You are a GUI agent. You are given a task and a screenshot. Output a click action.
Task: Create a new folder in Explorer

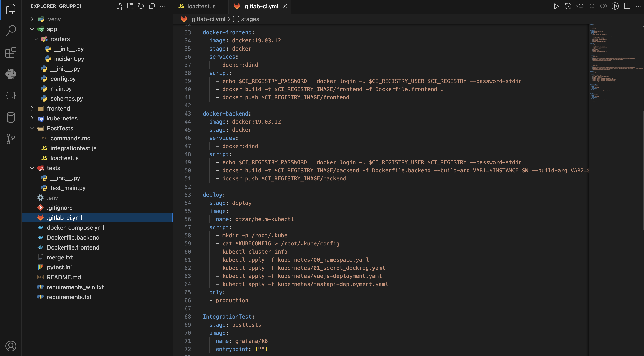tap(130, 6)
